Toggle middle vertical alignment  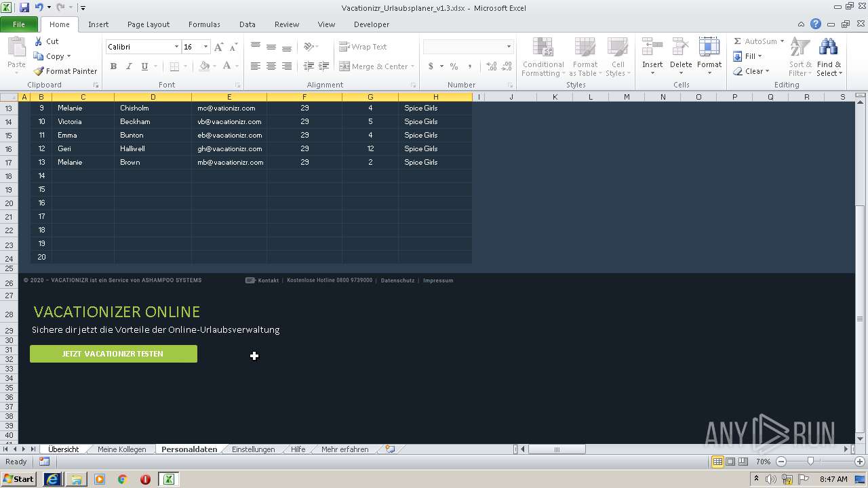[x=271, y=47]
